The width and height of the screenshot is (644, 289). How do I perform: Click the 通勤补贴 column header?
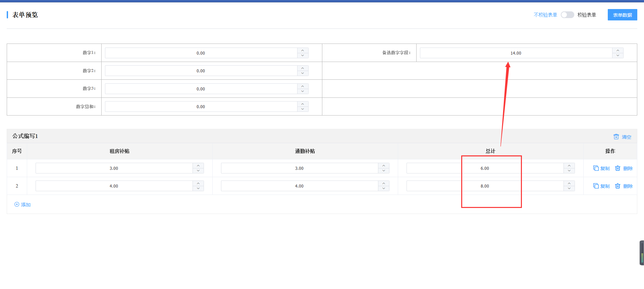point(305,151)
